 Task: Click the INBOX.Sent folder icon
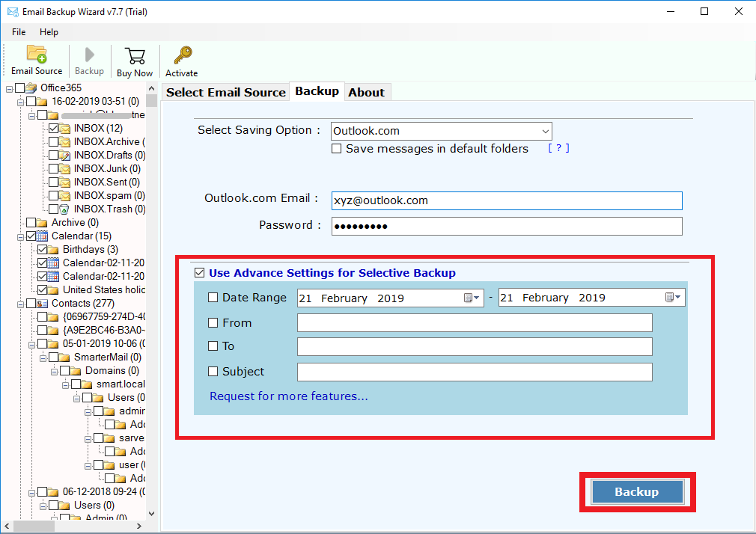coord(64,182)
